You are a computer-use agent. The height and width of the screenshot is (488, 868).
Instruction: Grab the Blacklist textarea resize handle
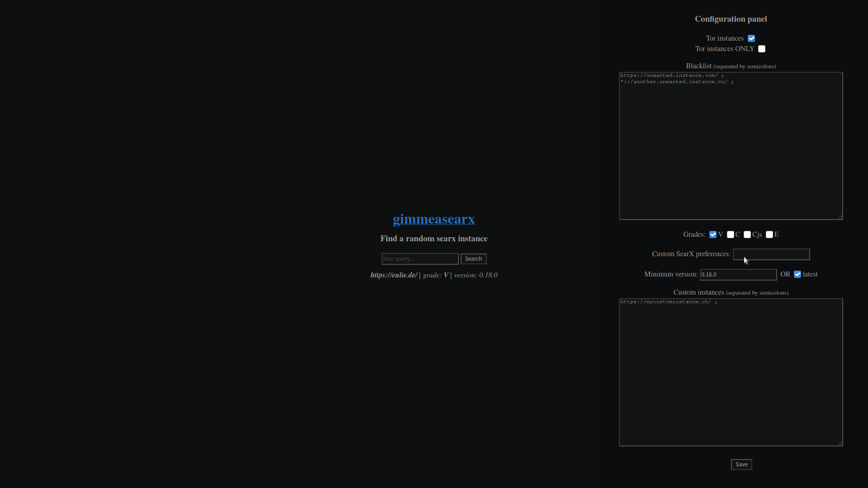pyautogui.click(x=840, y=217)
